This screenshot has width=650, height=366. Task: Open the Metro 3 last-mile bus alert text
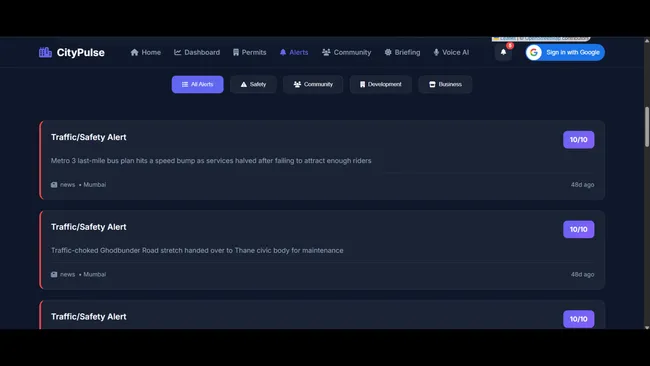(x=211, y=160)
